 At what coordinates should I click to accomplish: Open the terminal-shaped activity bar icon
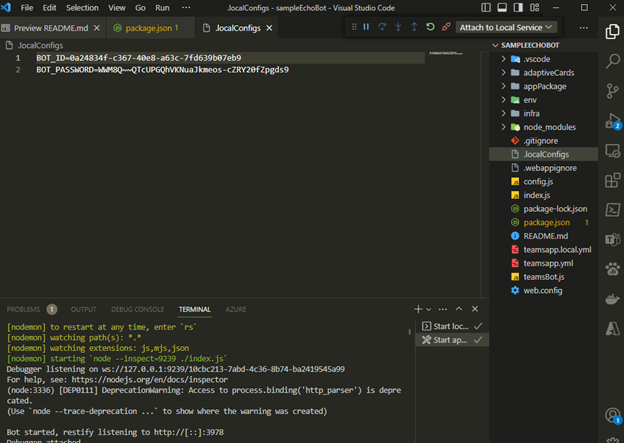612,210
